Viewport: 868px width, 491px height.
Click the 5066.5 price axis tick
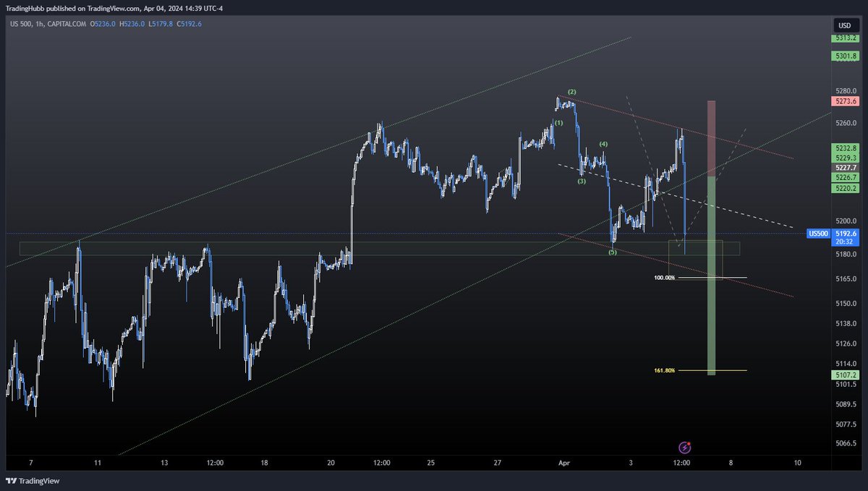[845, 443]
